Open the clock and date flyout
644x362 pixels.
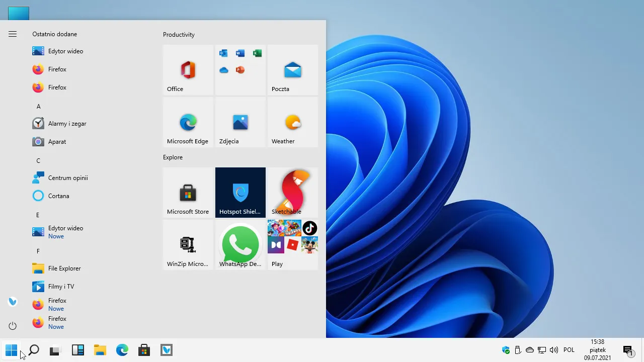(x=598, y=350)
